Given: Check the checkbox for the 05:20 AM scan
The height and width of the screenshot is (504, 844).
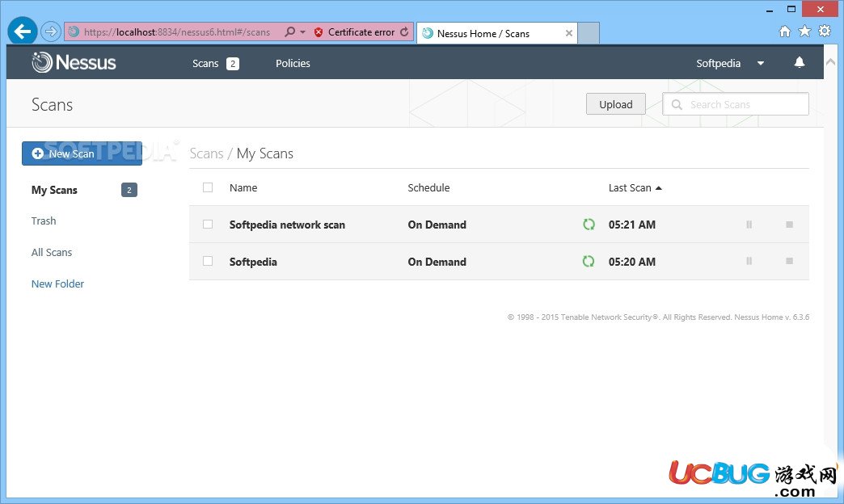Looking at the screenshot, I should [x=208, y=262].
